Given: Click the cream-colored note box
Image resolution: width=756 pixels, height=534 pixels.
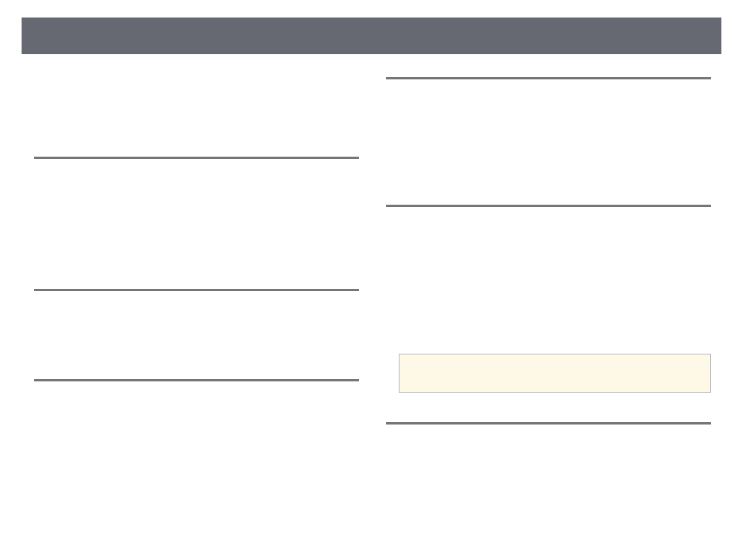Looking at the screenshot, I should [x=554, y=373].
